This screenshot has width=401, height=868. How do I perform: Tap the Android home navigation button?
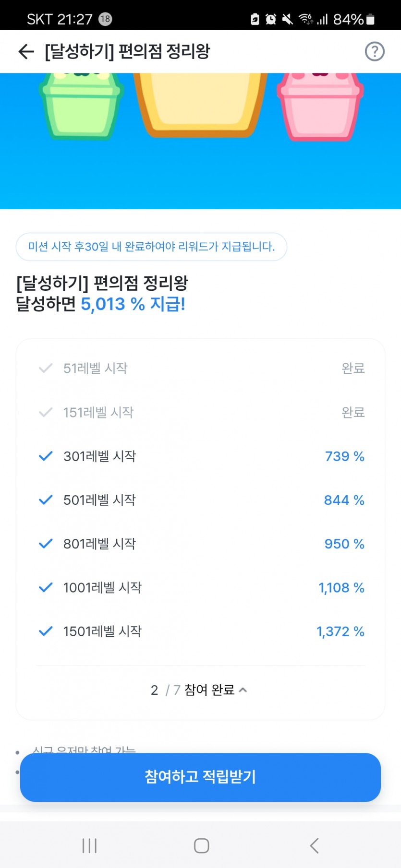(x=201, y=845)
